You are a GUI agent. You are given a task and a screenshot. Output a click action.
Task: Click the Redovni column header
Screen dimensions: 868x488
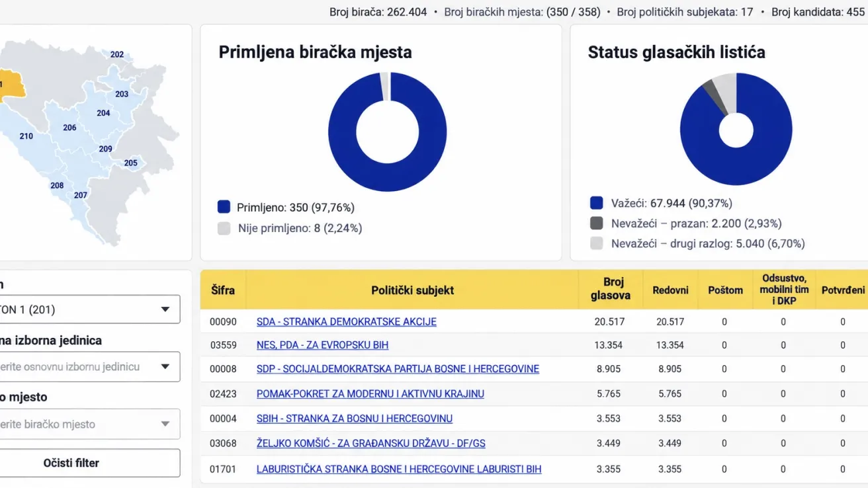670,290
